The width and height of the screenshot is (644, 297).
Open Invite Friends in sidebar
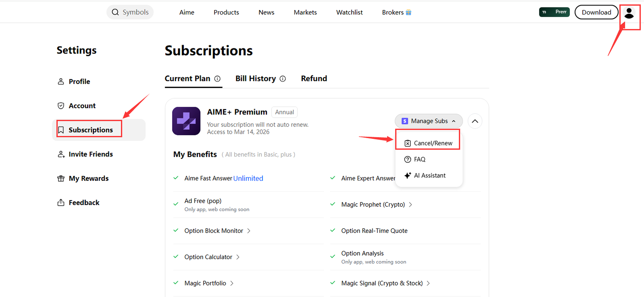91,154
